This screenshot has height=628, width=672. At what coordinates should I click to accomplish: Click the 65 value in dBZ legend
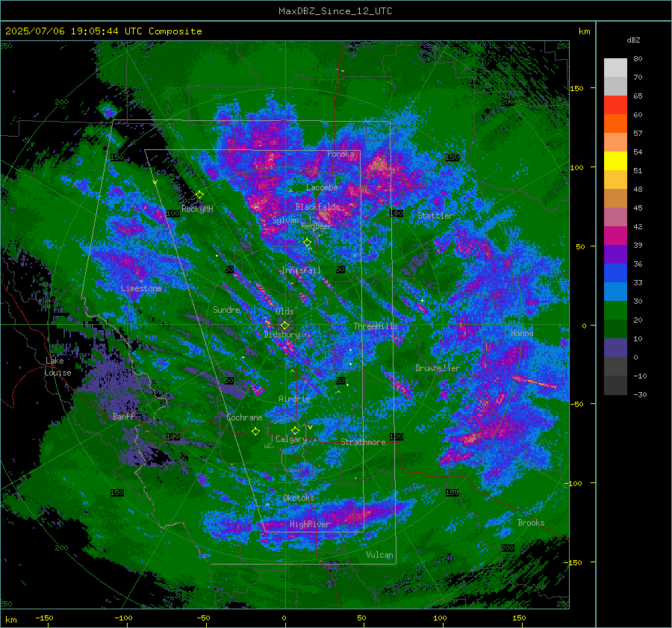tap(638, 96)
